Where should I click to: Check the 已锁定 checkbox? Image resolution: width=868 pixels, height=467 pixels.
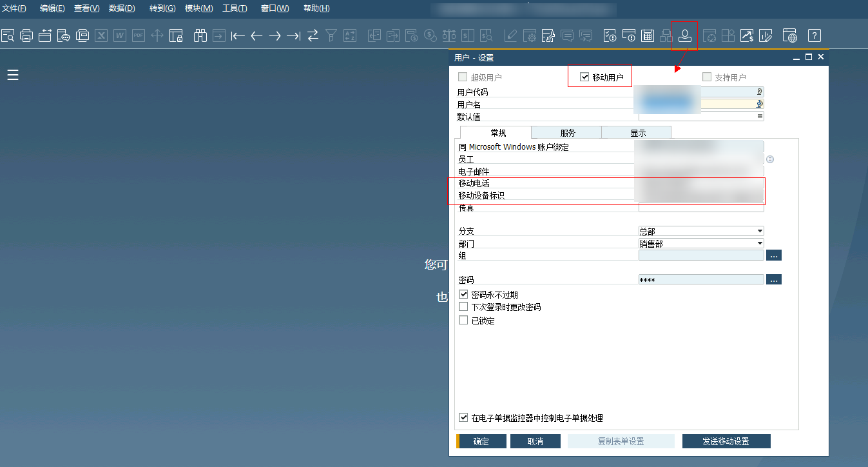pos(463,320)
